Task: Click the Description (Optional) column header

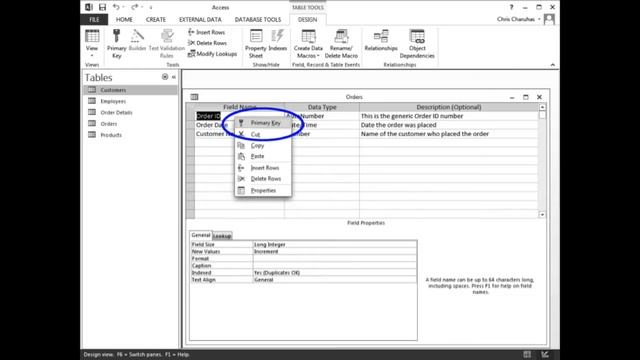Action: coord(449,107)
